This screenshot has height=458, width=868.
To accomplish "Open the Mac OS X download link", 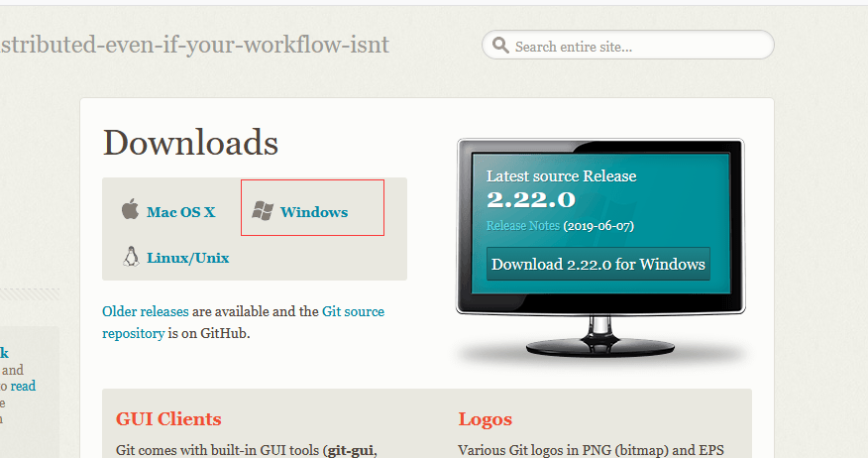I will tap(181, 212).
